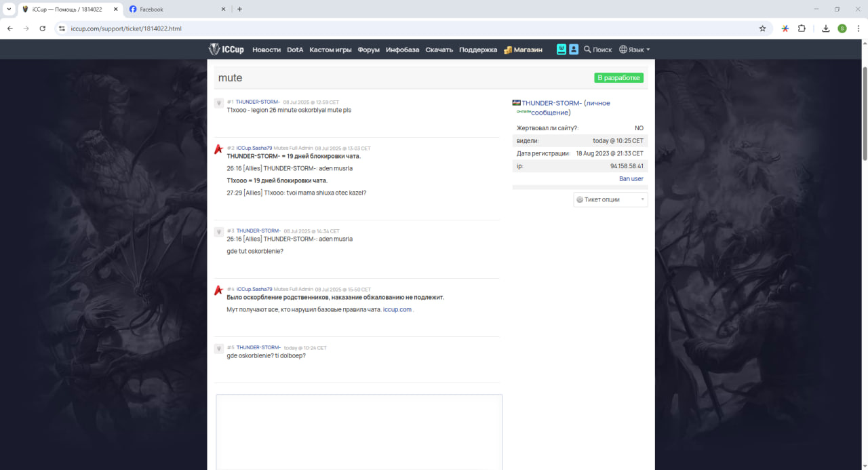Click the grey rank avatar of post #5
The image size is (868, 470).
click(x=219, y=349)
